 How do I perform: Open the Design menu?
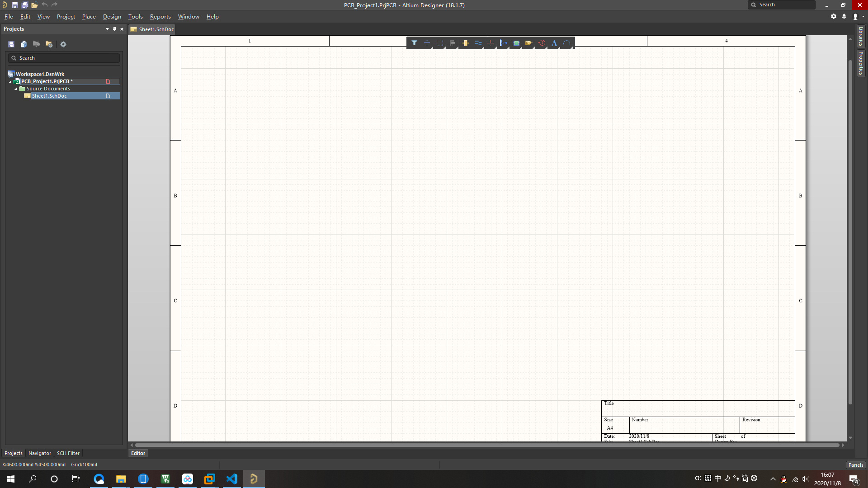pos(112,17)
